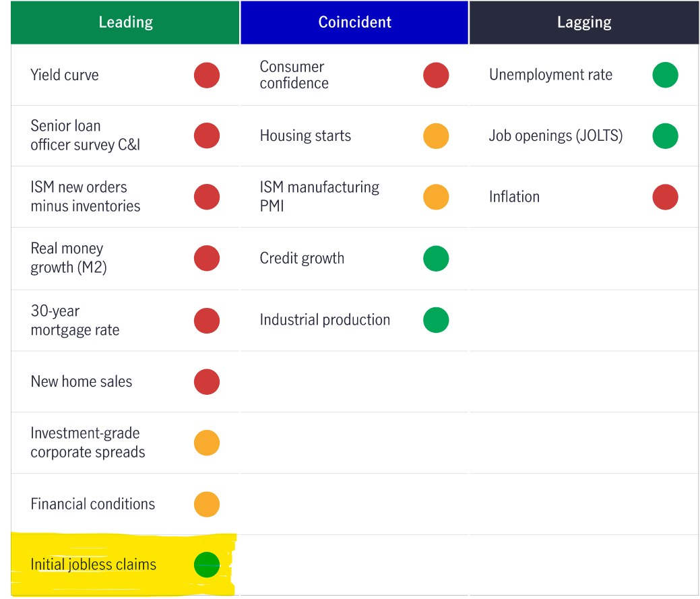700x599 pixels.
Task: Click the orange dot next to Housing starts
Action: click(x=436, y=136)
